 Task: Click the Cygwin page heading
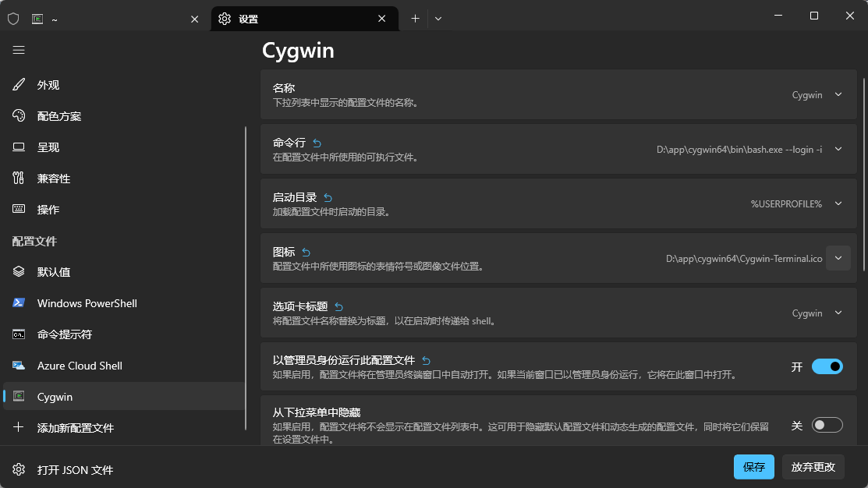click(x=299, y=51)
